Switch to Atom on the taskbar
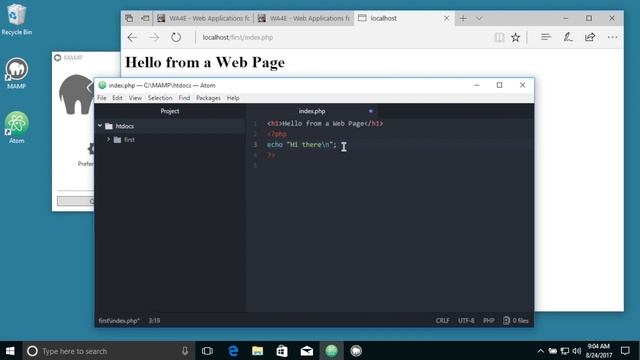 point(331,351)
